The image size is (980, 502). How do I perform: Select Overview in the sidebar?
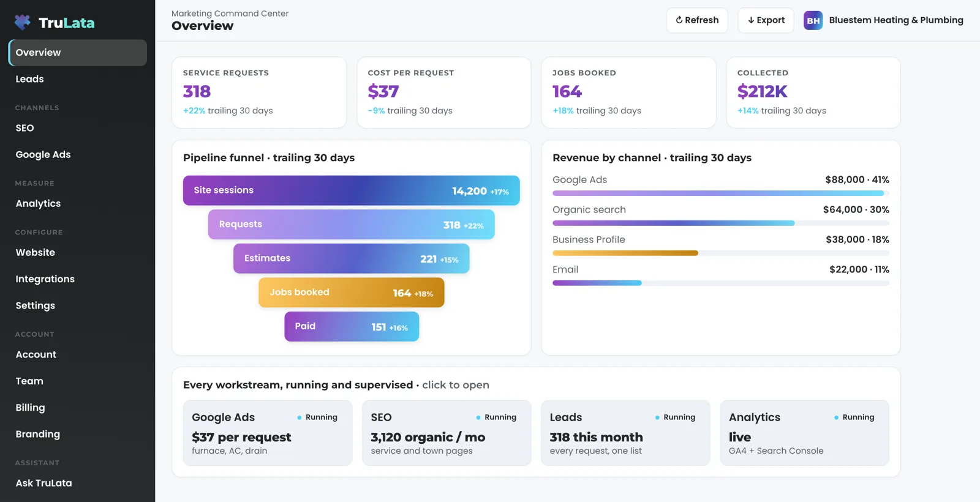coord(78,53)
